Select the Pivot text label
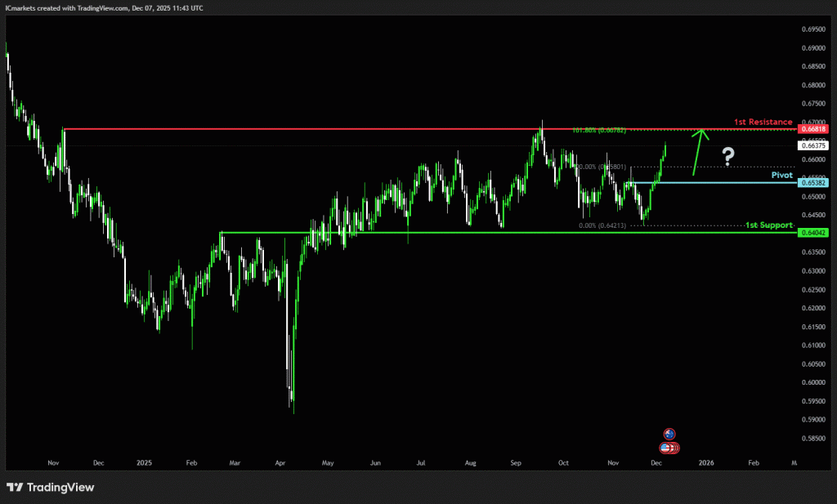837x504 pixels. click(x=782, y=175)
